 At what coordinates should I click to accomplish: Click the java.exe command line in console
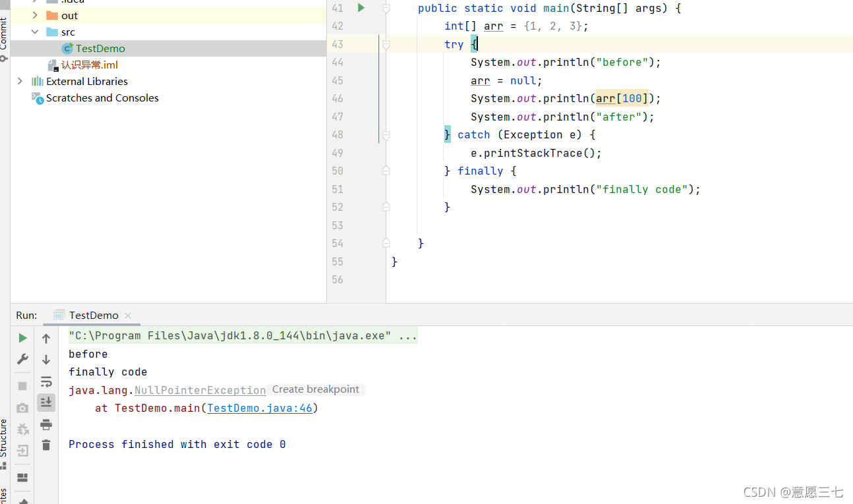(243, 336)
